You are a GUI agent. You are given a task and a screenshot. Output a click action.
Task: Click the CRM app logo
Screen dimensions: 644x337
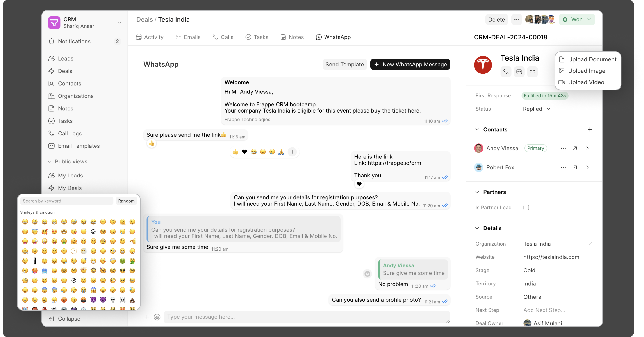click(x=54, y=23)
